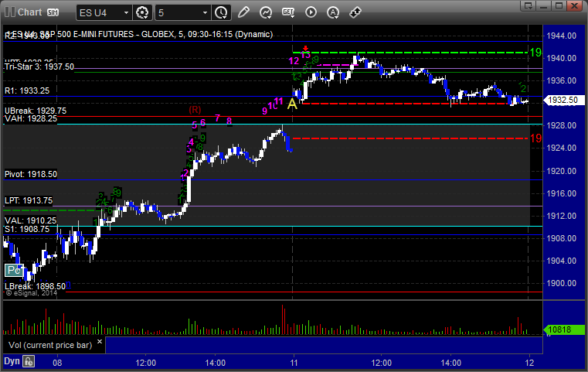Close the Vol study pane
The width and height of the screenshot is (588, 372).
100,342
